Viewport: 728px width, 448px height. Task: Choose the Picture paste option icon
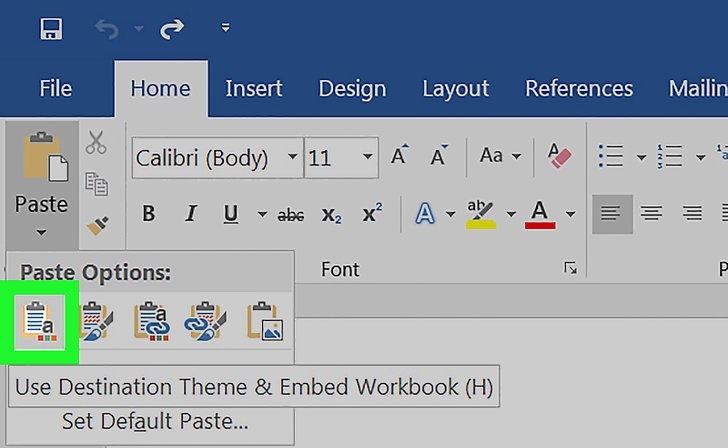click(x=265, y=322)
